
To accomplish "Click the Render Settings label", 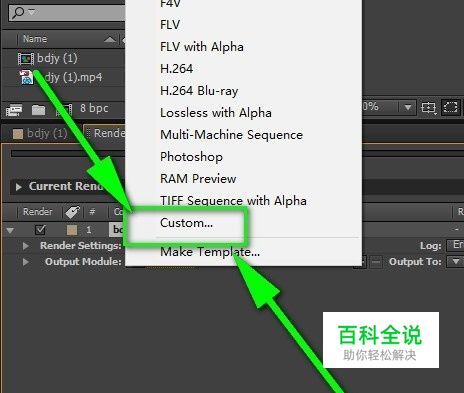I will coord(81,246).
